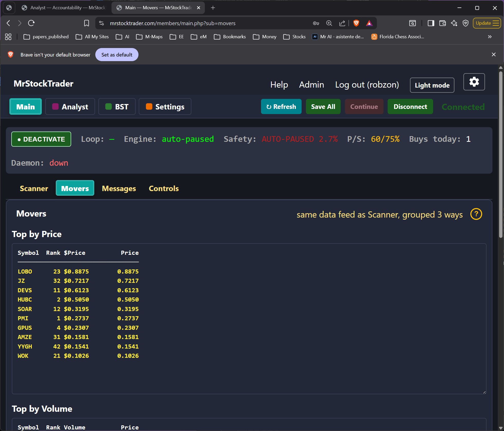Close the Main — Movers tab
This screenshot has width=504, height=431.
pyautogui.click(x=198, y=8)
